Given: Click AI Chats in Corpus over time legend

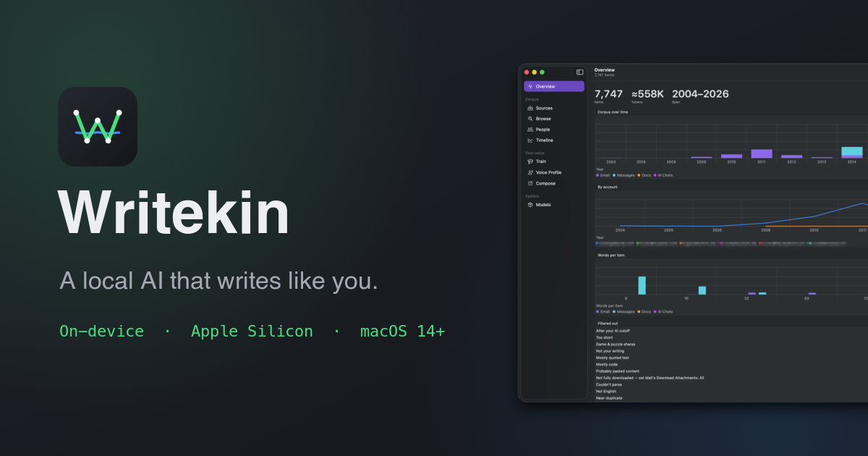Looking at the screenshot, I should point(665,175).
